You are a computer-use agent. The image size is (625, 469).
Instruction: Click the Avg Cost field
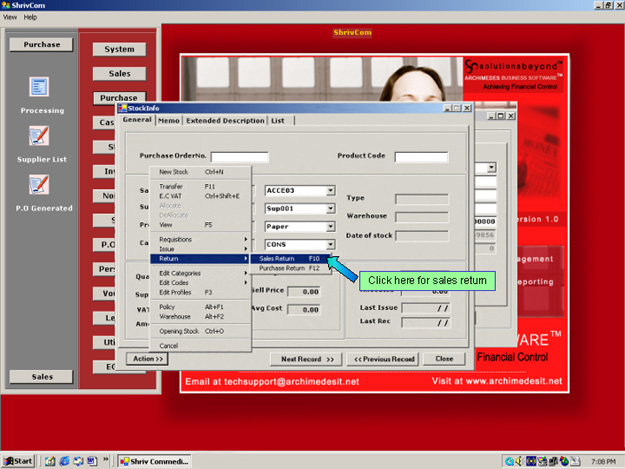tap(305, 310)
